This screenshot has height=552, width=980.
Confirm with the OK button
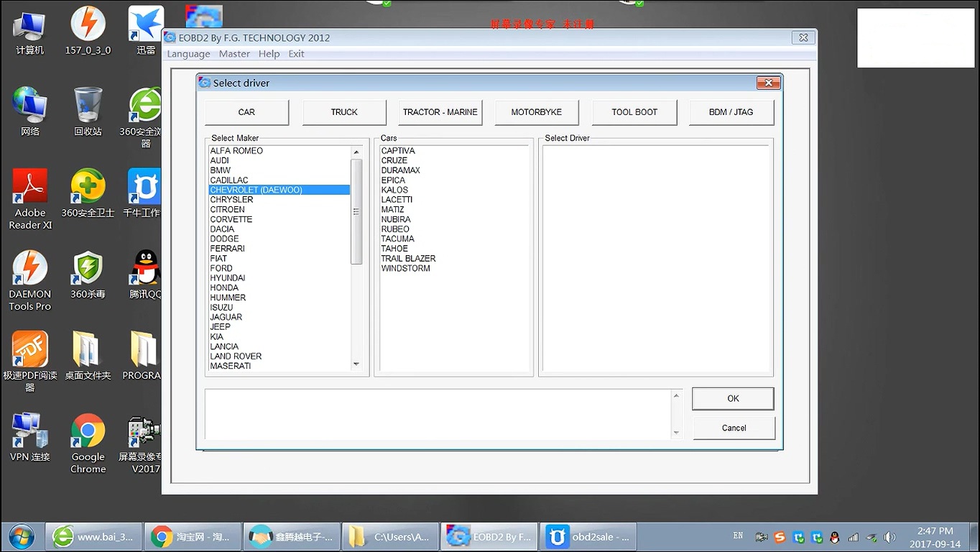(733, 399)
